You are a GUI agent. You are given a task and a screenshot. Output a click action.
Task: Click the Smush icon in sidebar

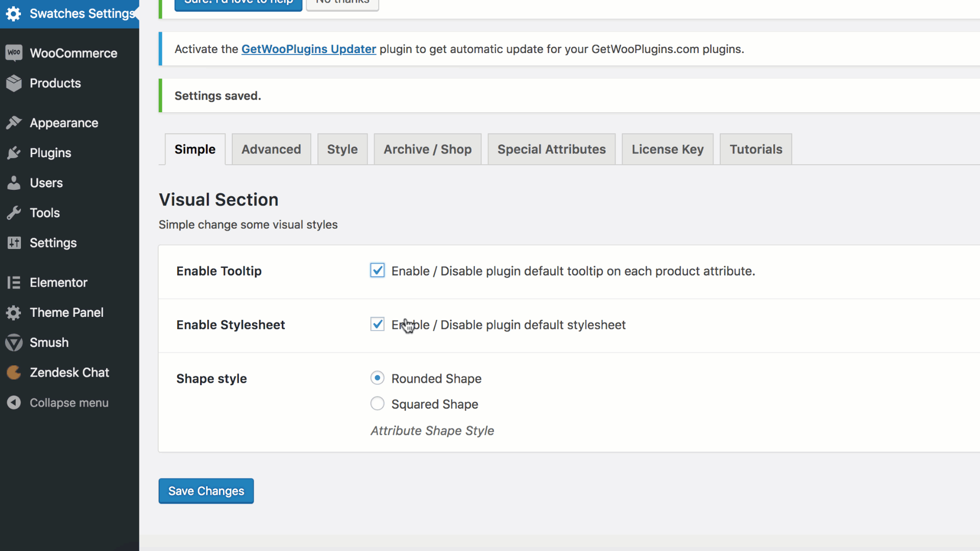[14, 342]
